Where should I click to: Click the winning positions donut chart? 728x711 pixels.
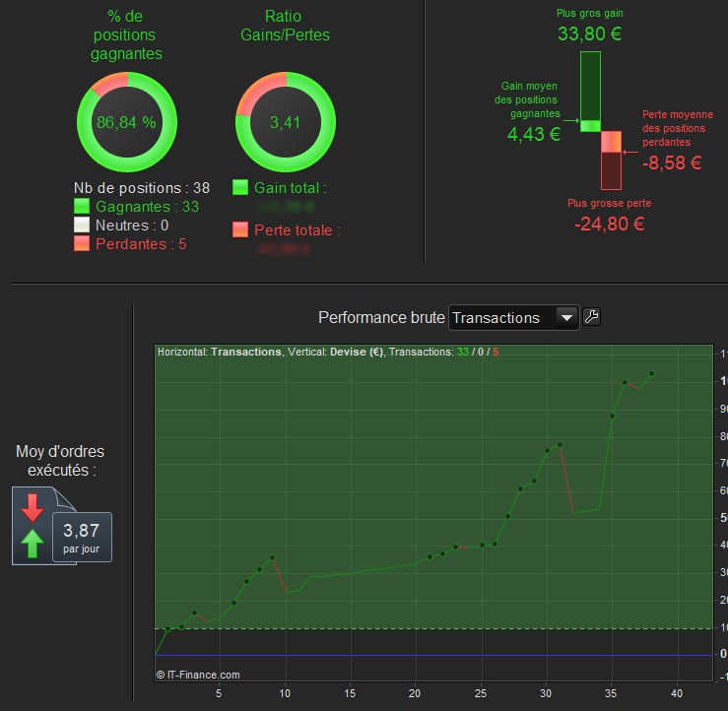tap(127, 122)
